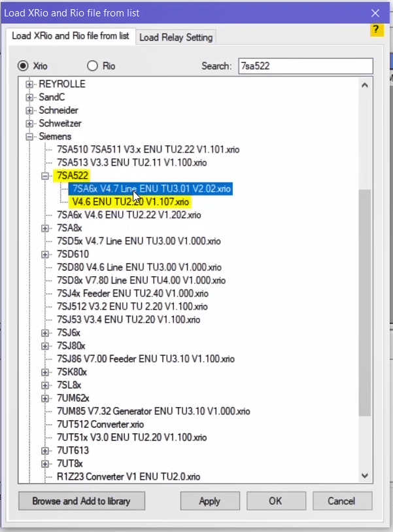Viewport: 393px width, 532px height.
Task: Collapse the Siemens tree node
Action: tap(29, 137)
